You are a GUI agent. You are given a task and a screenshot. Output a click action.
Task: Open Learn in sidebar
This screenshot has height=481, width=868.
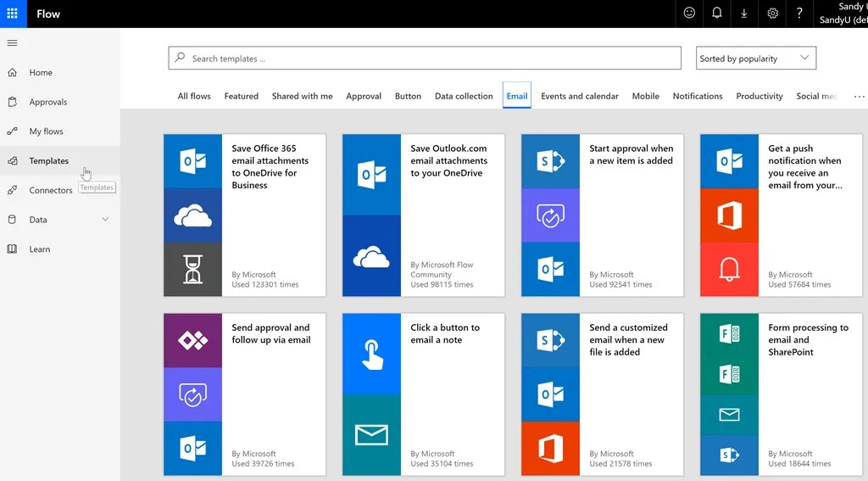(x=60, y=249)
